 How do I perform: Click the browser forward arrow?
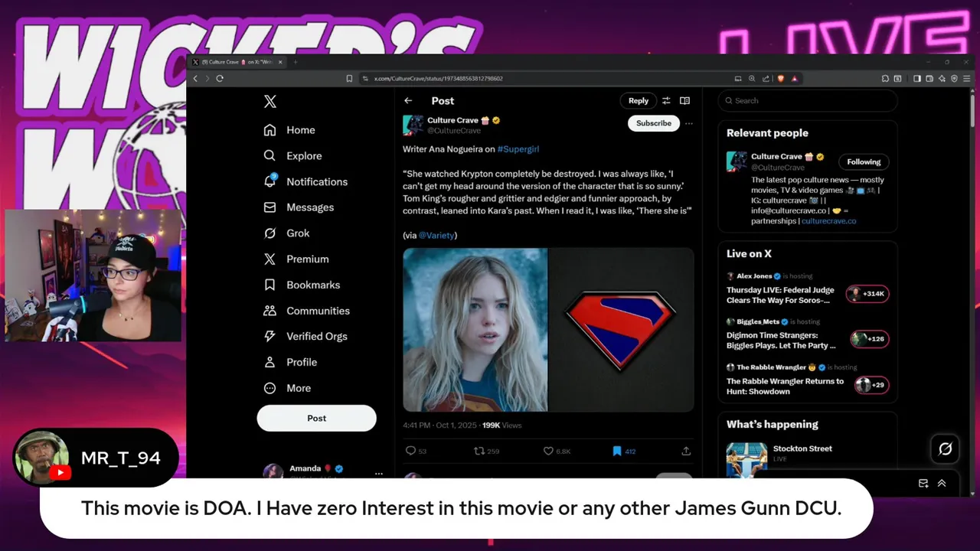207,78
